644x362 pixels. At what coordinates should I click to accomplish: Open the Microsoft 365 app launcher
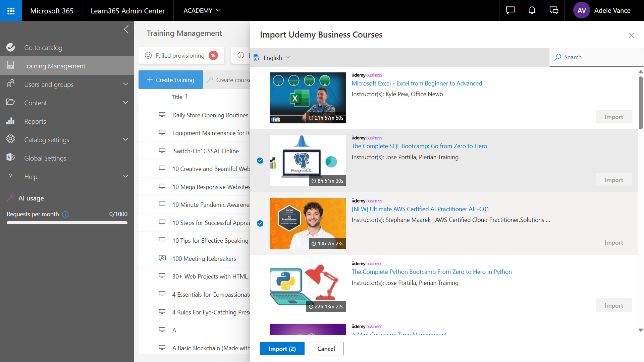pos(11,11)
